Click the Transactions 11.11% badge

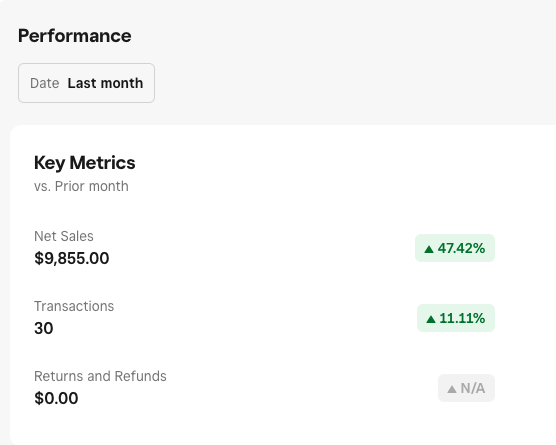point(456,318)
